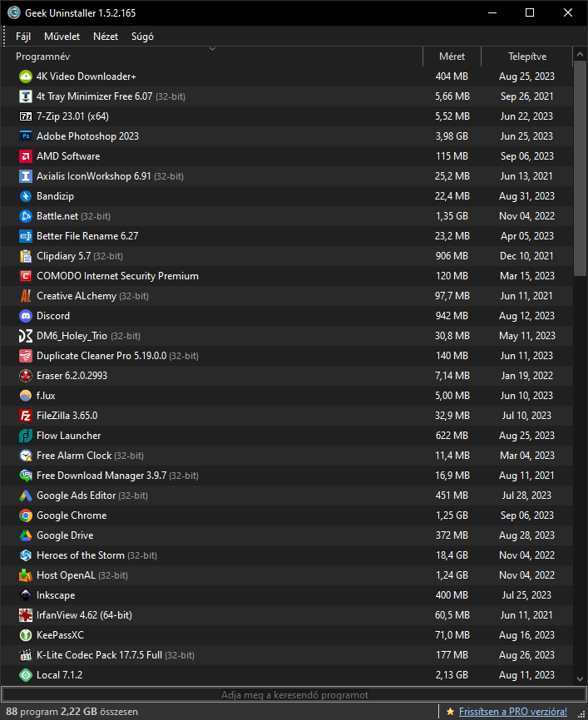Sort programs by Telepítve date column
The width and height of the screenshot is (588, 720).
point(527,57)
